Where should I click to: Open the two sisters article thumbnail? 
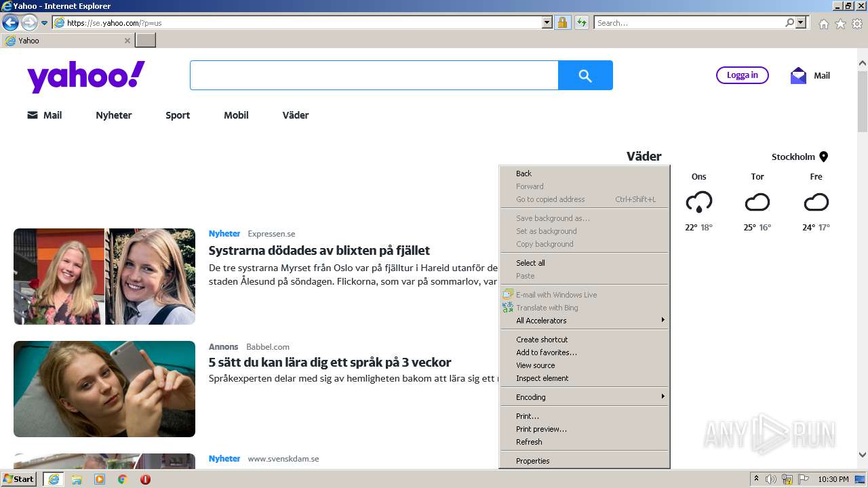104,277
